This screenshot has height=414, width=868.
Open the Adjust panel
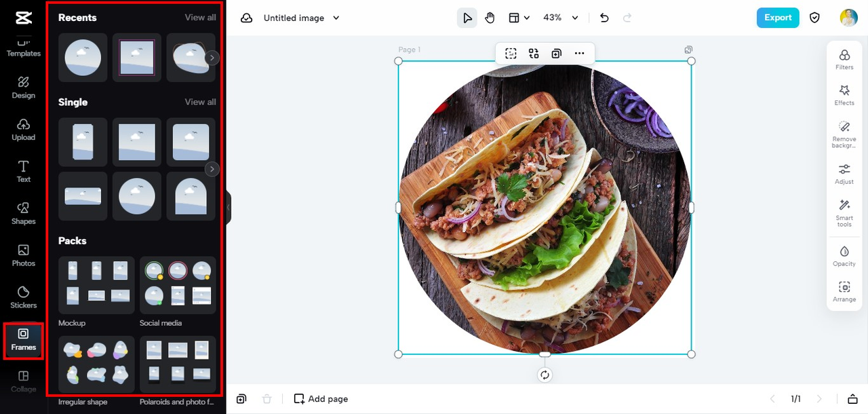click(844, 174)
